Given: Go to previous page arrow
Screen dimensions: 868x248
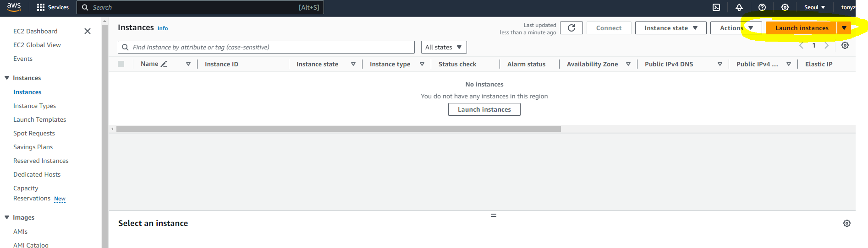Looking at the screenshot, I should (801, 45).
